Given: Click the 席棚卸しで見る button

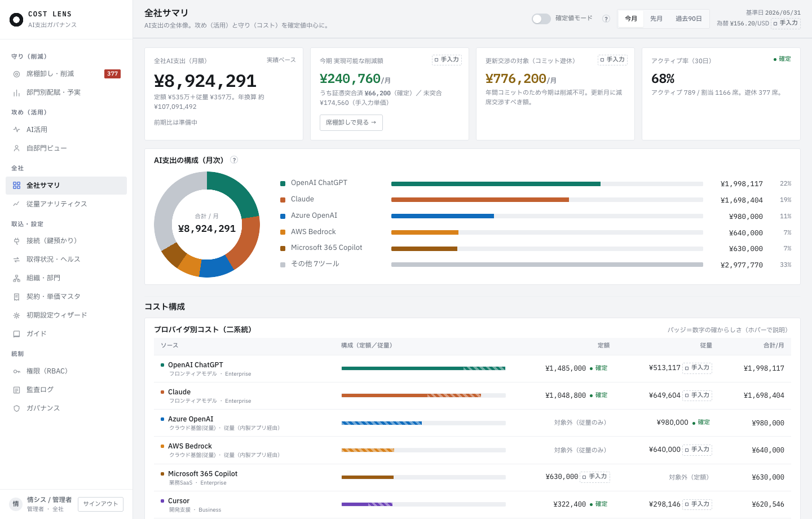Looking at the screenshot, I should pyautogui.click(x=351, y=122).
